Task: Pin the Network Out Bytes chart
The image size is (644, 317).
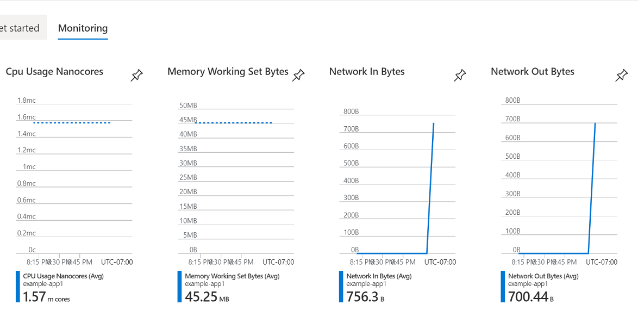Action: pyautogui.click(x=621, y=74)
